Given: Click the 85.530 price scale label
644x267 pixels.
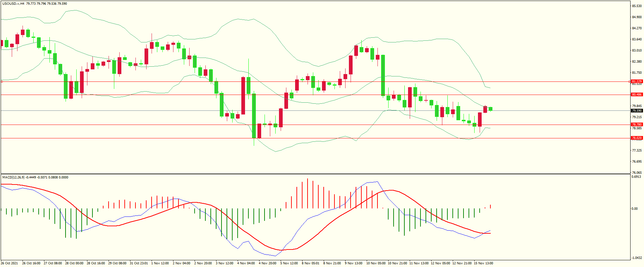Looking at the screenshot, I should point(637,6).
